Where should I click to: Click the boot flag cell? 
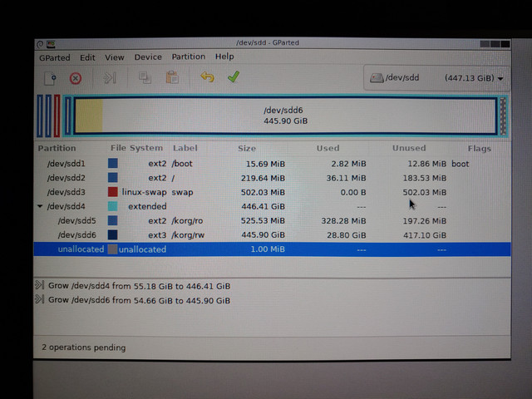(x=460, y=164)
